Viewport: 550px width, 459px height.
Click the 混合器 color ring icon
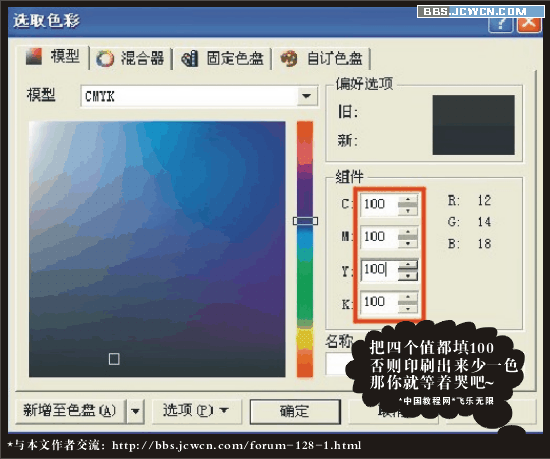pos(105,58)
